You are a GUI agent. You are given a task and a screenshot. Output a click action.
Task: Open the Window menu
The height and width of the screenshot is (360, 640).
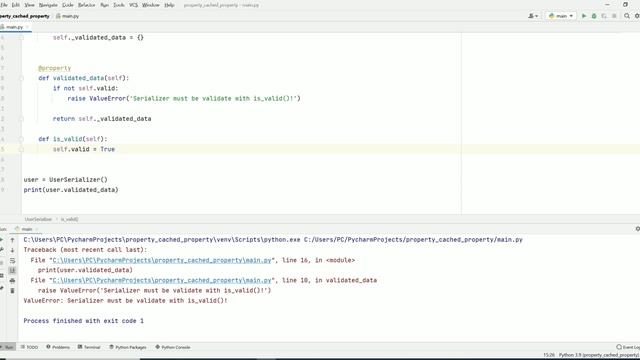pyautogui.click(x=151, y=5)
